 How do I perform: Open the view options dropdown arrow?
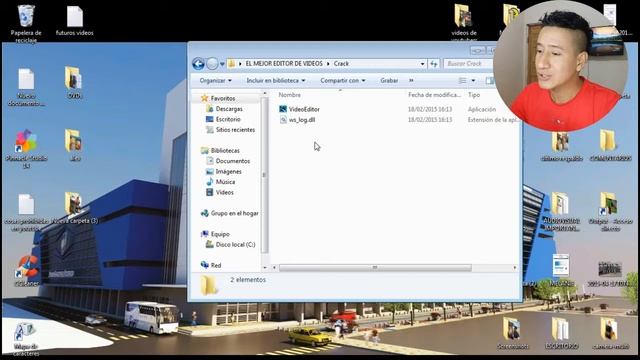[473, 81]
